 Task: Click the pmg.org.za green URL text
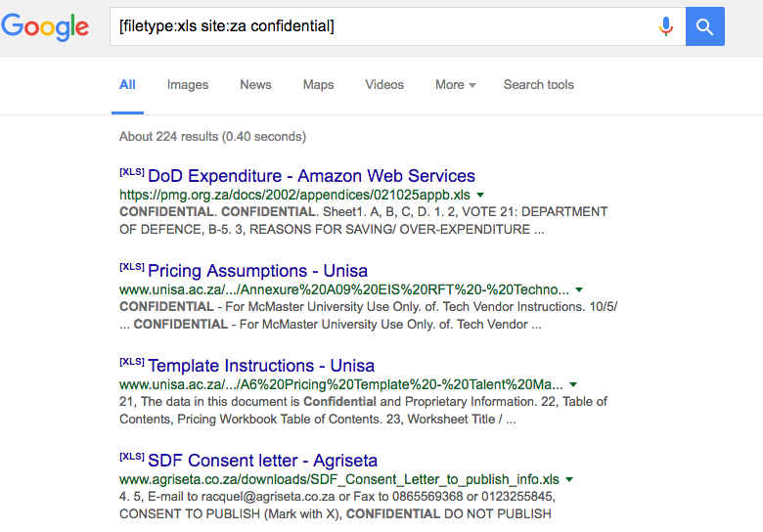294,195
